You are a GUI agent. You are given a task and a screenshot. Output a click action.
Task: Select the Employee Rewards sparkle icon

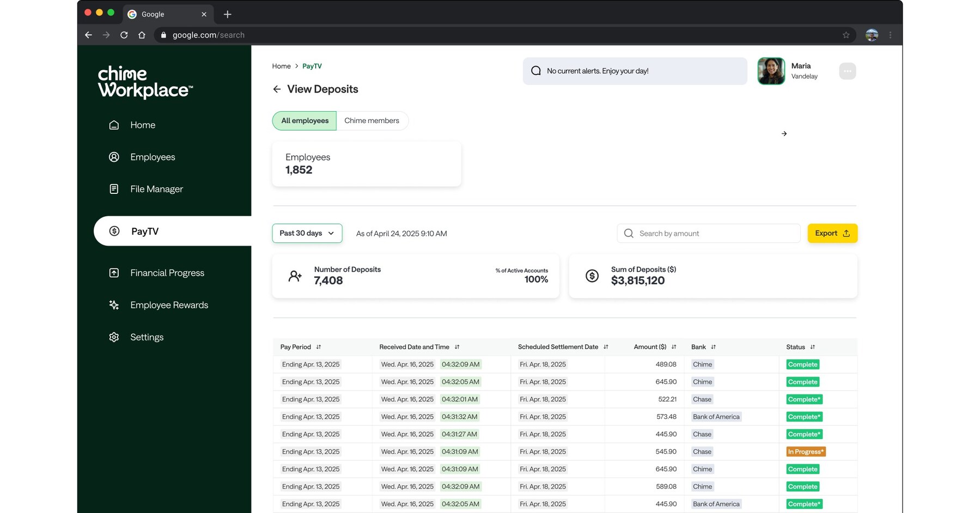[114, 305]
